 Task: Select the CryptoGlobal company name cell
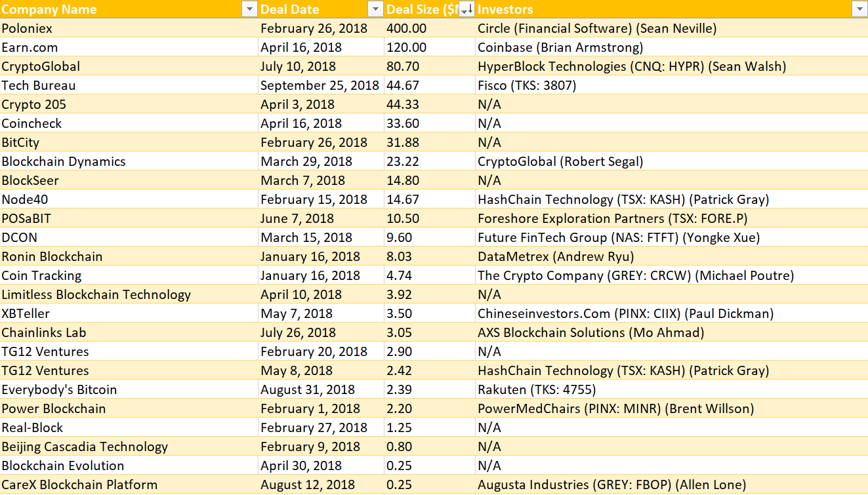point(129,66)
